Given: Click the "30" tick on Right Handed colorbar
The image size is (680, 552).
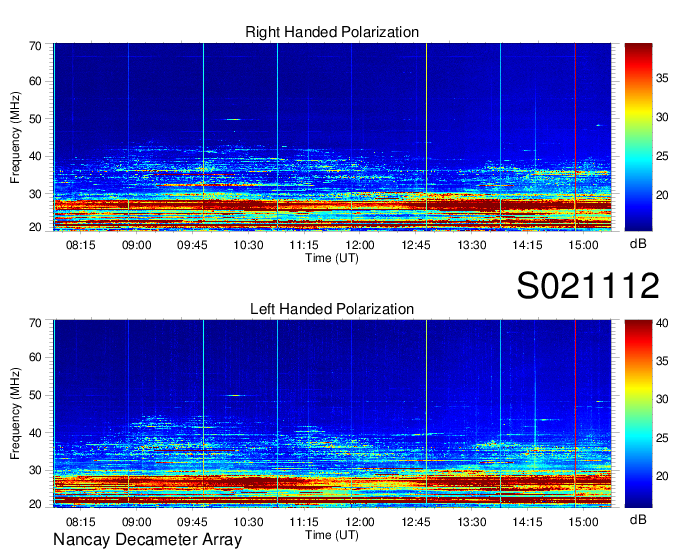Looking at the screenshot, I should (x=662, y=117).
